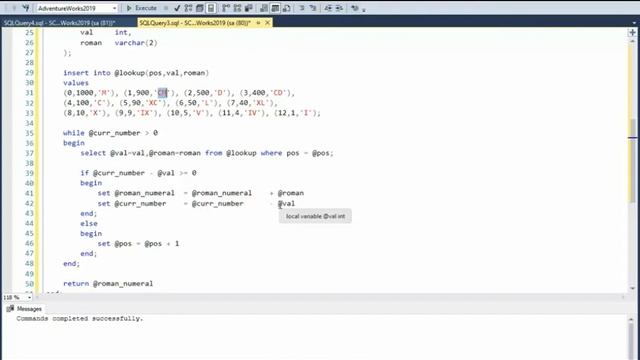Close the SQLQuery3.sql tab
The width and height of the screenshot is (640, 360).
tap(267, 23)
